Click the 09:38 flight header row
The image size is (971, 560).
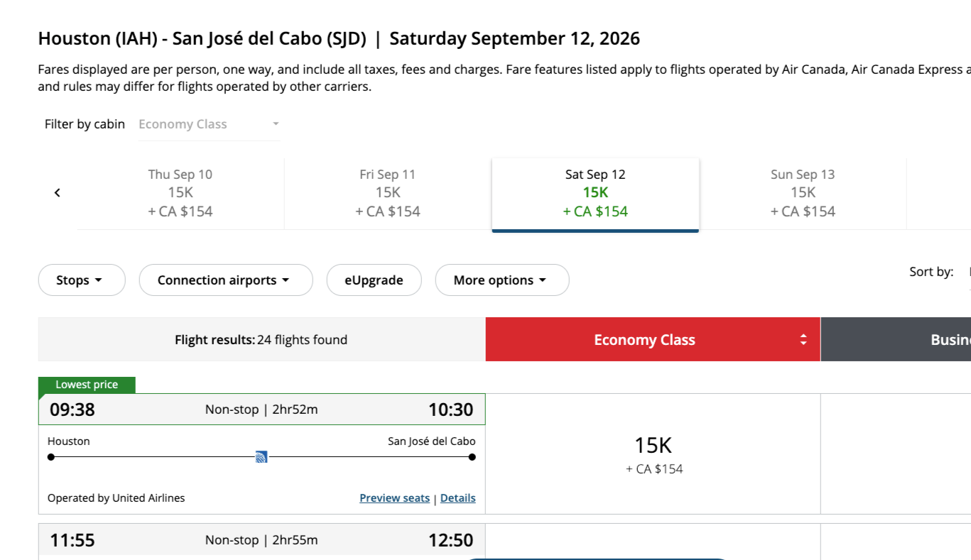[261, 410]
